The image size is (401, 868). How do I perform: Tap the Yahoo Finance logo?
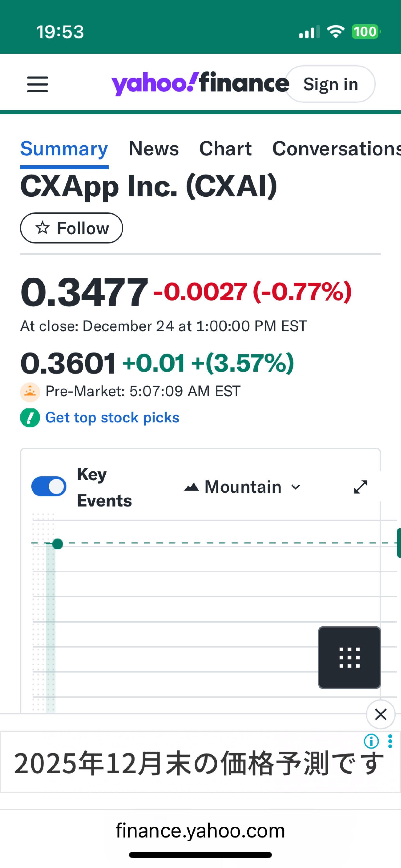point(200,84)
